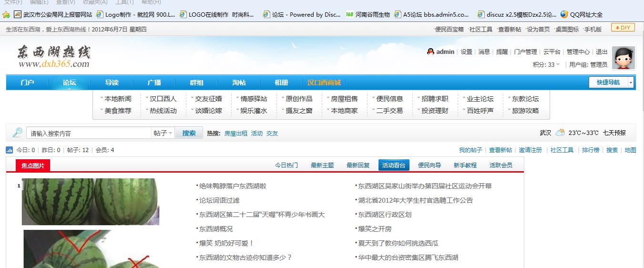Open 本地新闻 forum section
This screenshot has height=268, width=644.
[x=118, y=99]
